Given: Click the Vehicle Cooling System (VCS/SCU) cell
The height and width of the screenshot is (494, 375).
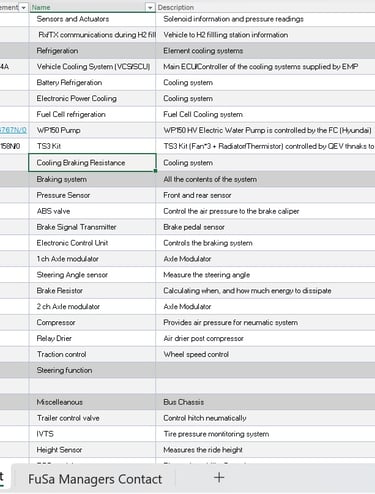Looking at the screenshot, I should pyautogui.click(x=92, y=67).
